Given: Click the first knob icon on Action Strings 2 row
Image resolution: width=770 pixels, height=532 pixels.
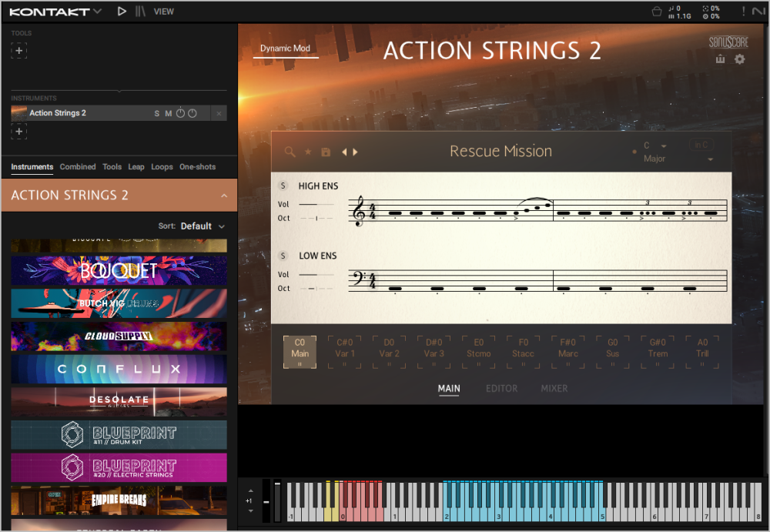Looking at the screenshot, I should click(180, 113).
